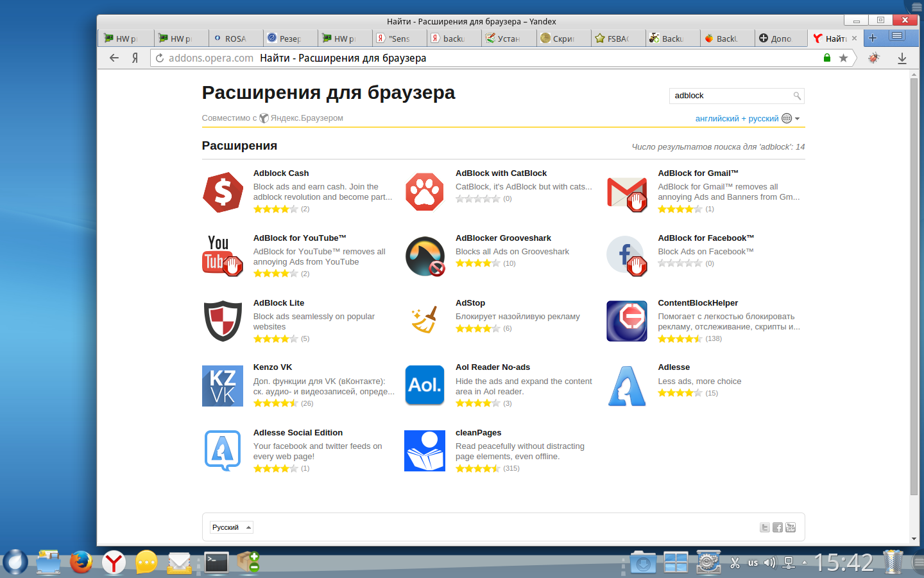The width and height of the screenshot is (924, 578).
Task: Open the trash bin in the taskbar
Action: pyautogui.click(x=893, y=562)
